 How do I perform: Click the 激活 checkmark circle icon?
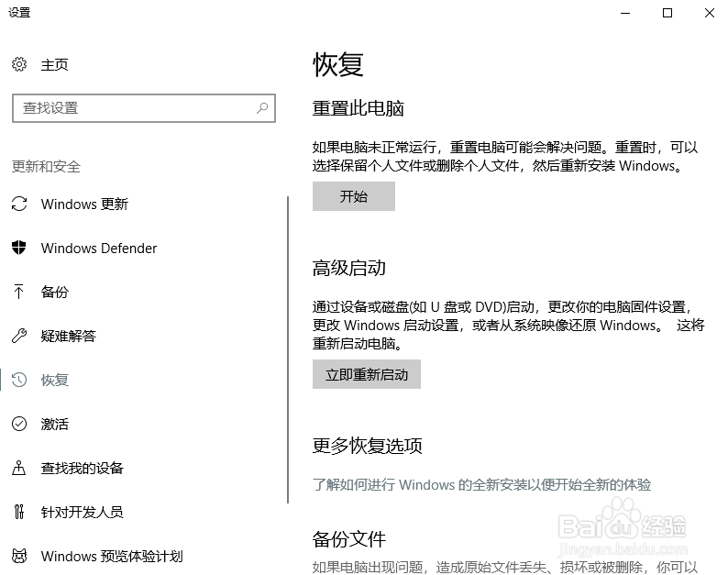coord(19,424)
